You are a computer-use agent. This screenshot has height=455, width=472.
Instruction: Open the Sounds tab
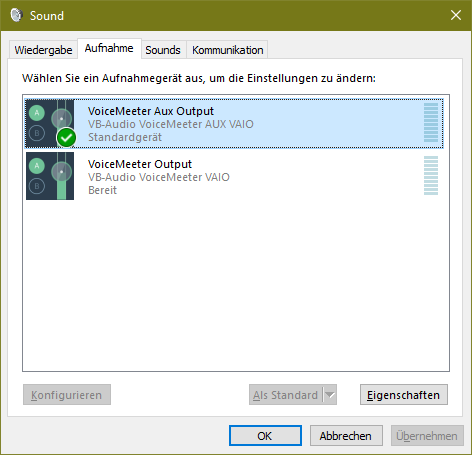163,50
